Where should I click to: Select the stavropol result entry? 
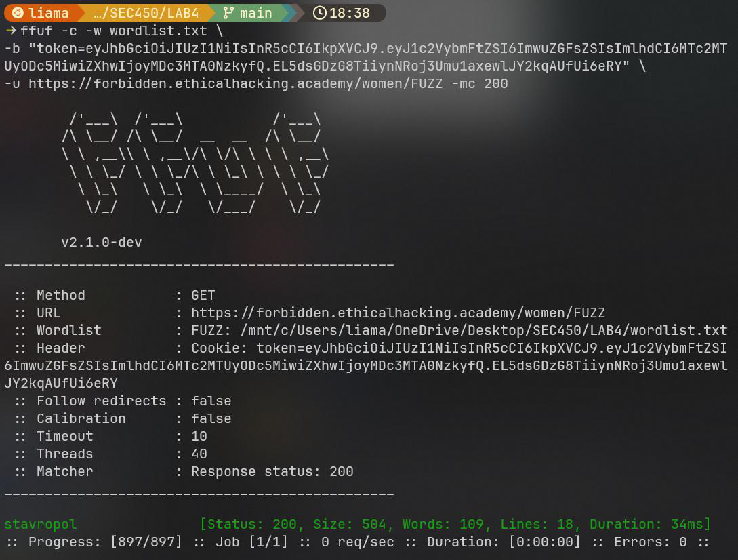[x=41, y=524]
